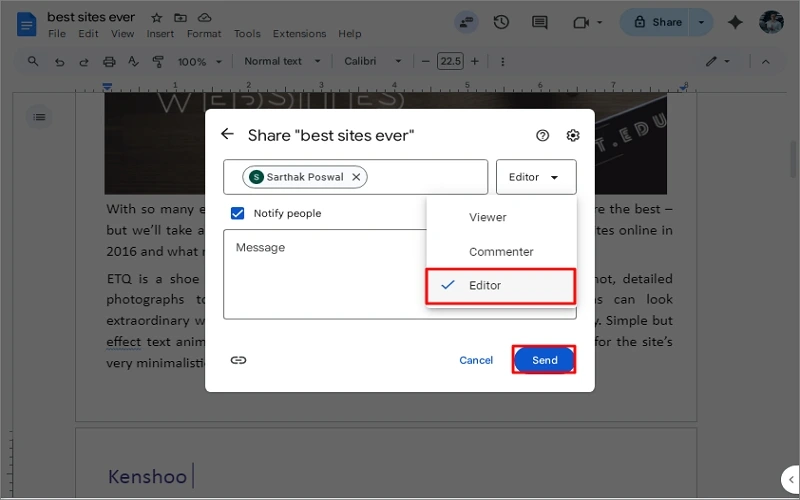This screenshot has width=800, height=500.
Task: Open the Insert menu
Action: (160, 34)
